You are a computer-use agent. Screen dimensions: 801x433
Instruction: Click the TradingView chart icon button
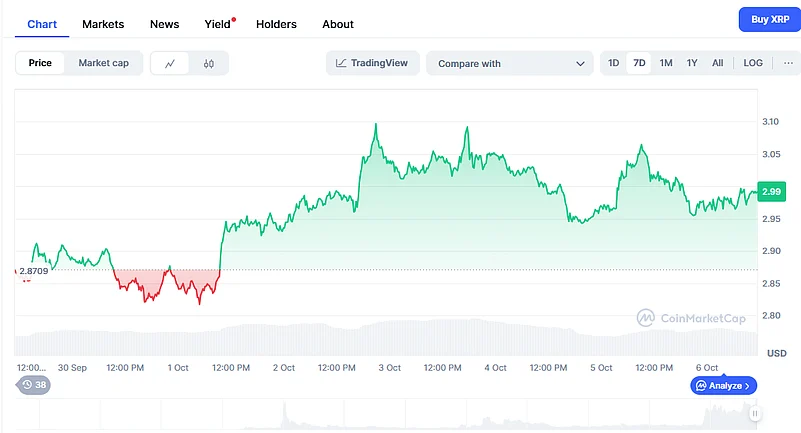pos(372,63)
